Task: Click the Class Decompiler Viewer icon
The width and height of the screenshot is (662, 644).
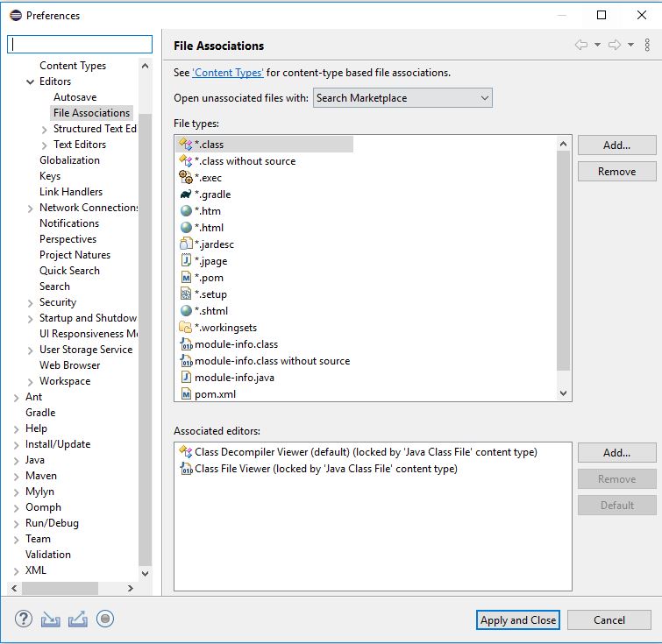Action: (186, 451)
